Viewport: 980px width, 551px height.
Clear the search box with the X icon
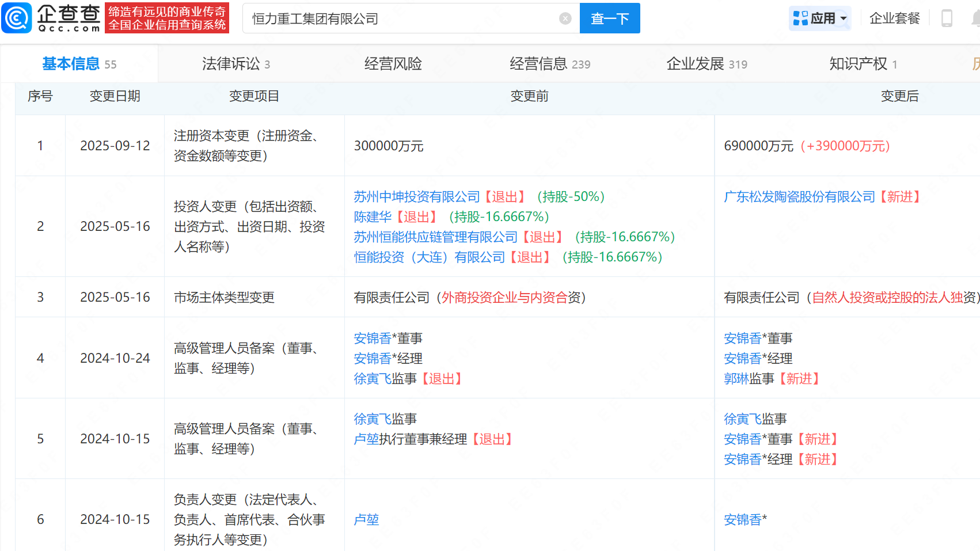pyautogui.click(x=565, y=18)
